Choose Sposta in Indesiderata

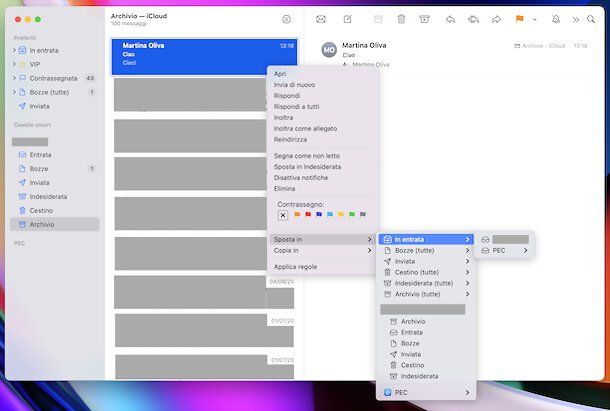(322, 166)
